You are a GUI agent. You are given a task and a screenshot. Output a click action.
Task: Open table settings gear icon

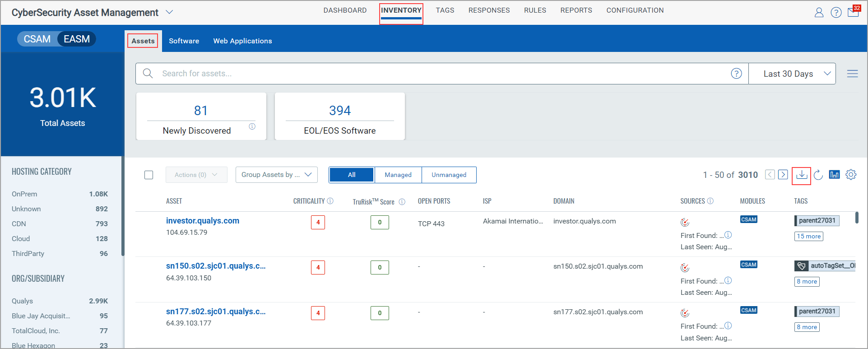[x=851, y=175]
